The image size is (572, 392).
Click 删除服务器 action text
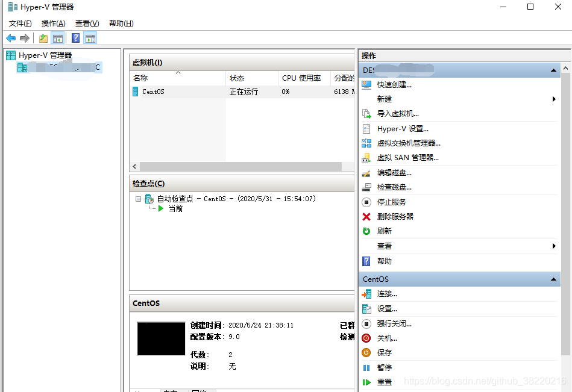pos(395,217)
